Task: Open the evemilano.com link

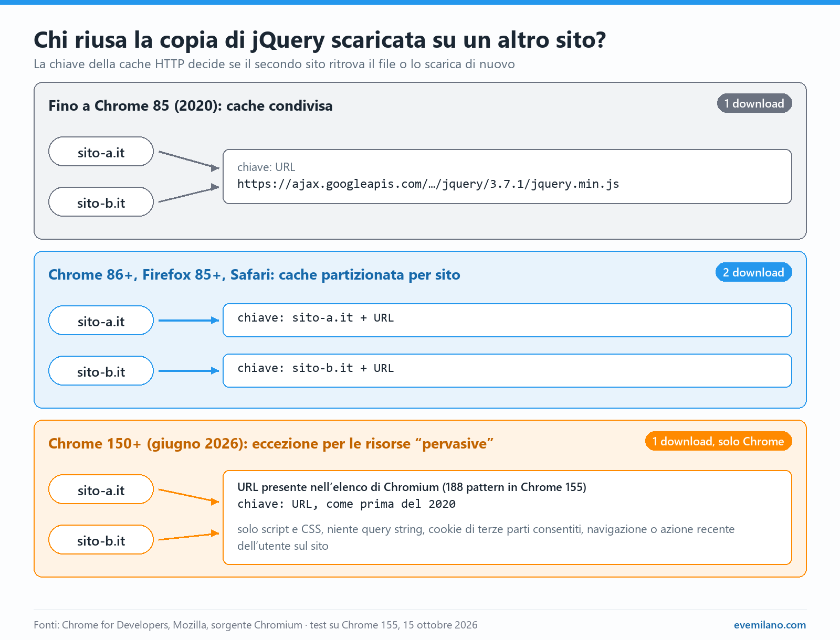Action: click(770, 625)
